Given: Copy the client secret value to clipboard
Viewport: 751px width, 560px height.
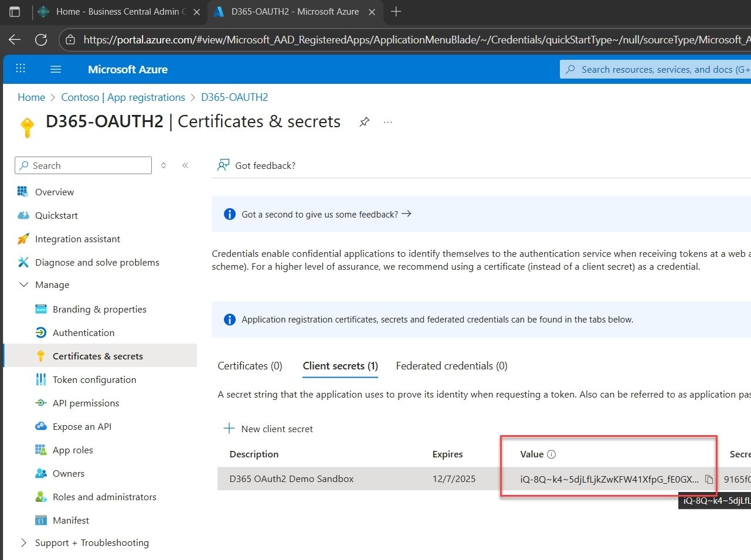Looking at the screenshot, I should click(x=709, y=479).
